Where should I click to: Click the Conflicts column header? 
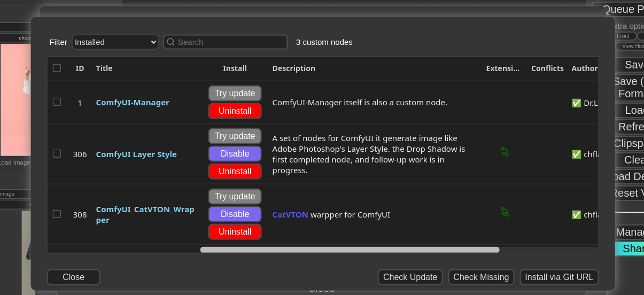[x=547, y=68]
